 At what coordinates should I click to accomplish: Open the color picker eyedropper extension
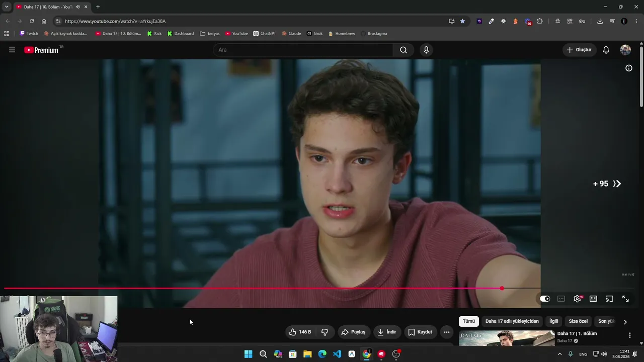pos(491,21)
